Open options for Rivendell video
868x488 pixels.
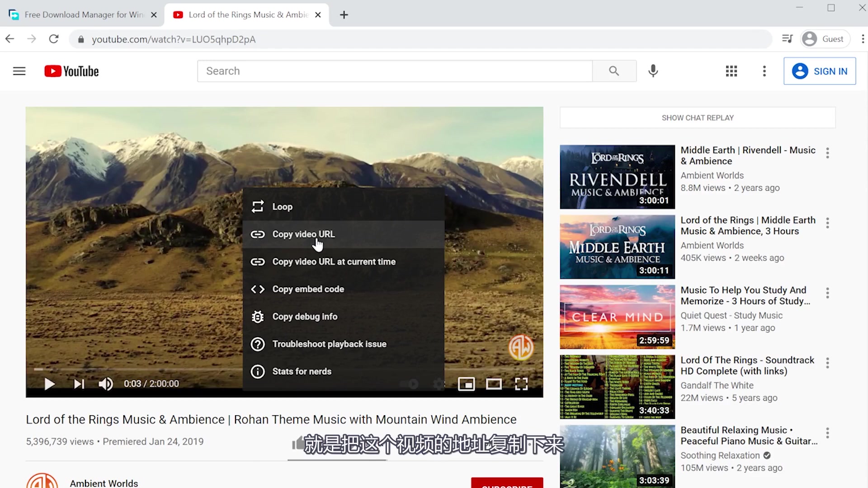(827, 153)
